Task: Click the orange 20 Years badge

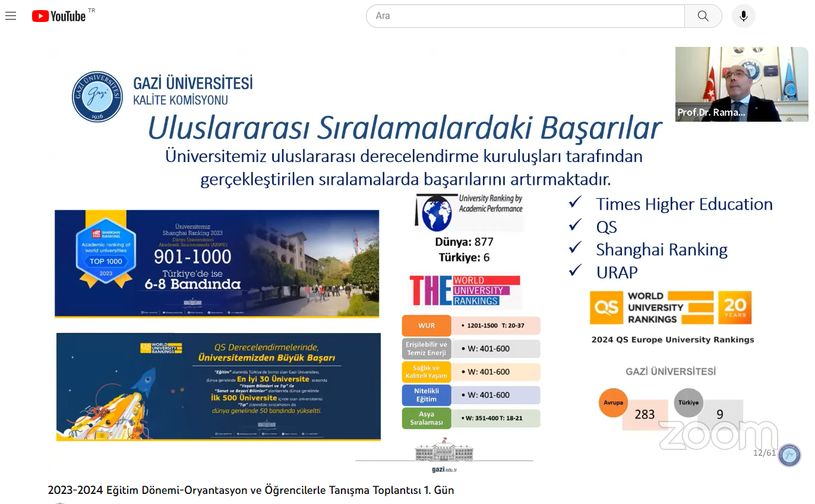Action: (x=735, y=308)
